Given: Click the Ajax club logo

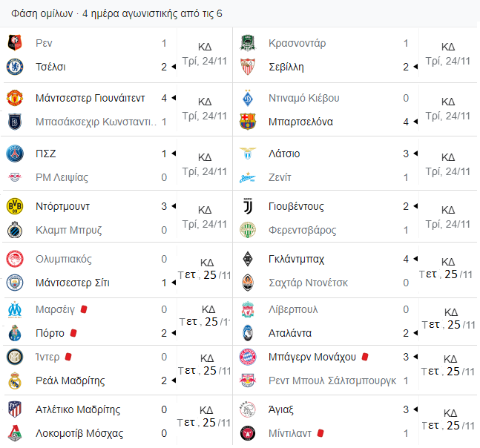Looking at the screenshot, I should point(247,409).
